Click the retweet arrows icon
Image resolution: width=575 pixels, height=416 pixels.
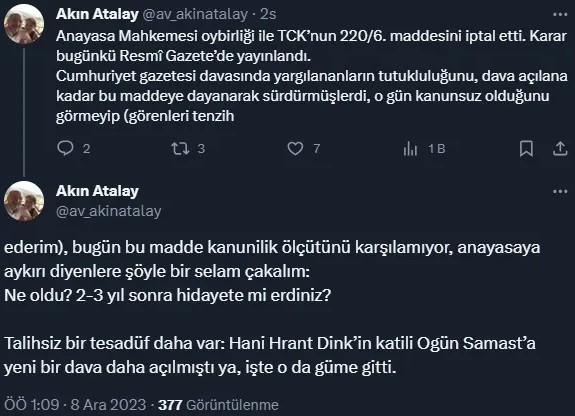tap(180, 149)
